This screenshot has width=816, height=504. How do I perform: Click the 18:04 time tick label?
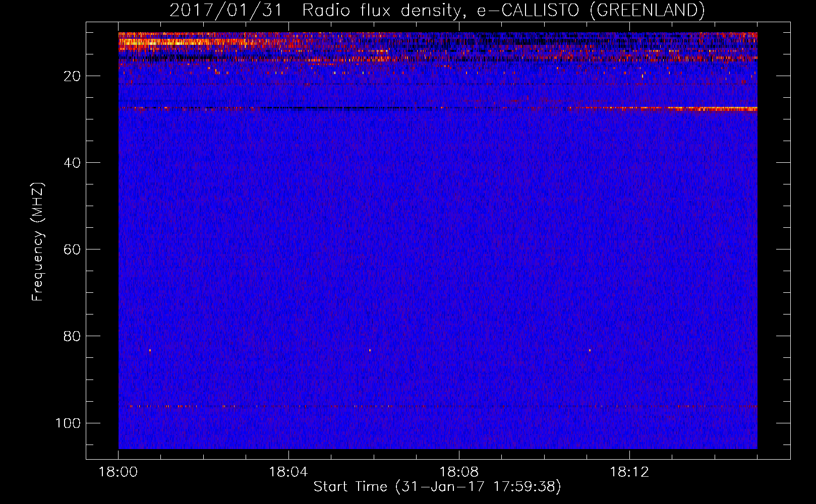[x=288, y=472]
